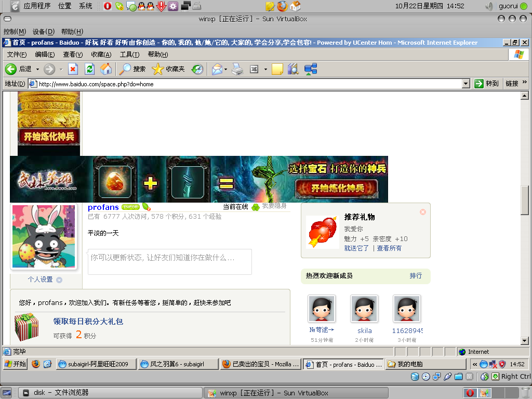Click the gift box icon for daily points
This screenshot has width=532, height=399.
(x=26, y=327)
